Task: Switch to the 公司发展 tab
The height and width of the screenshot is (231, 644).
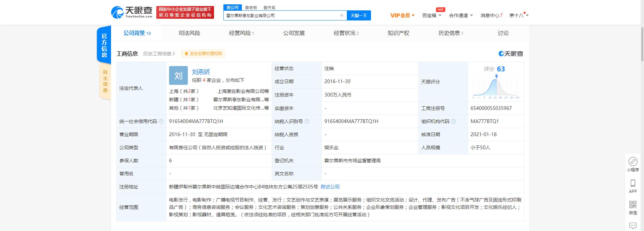Action: [x=294, y=33]
